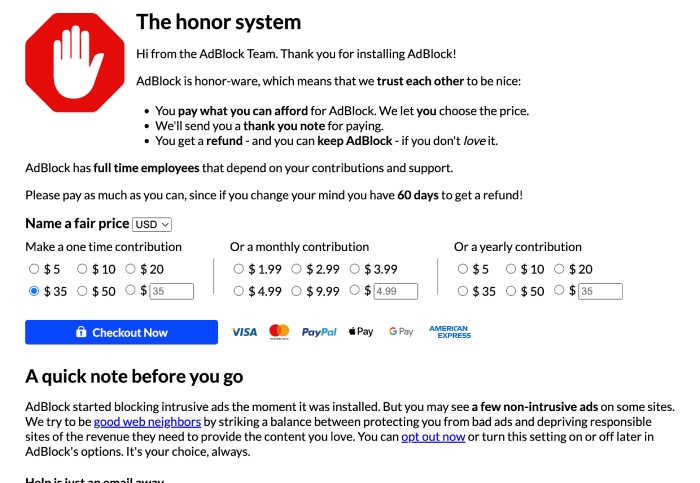Choose the $50 one-time contribution option
This screenshot has width=700, height=483.
(x=83, y=291)
